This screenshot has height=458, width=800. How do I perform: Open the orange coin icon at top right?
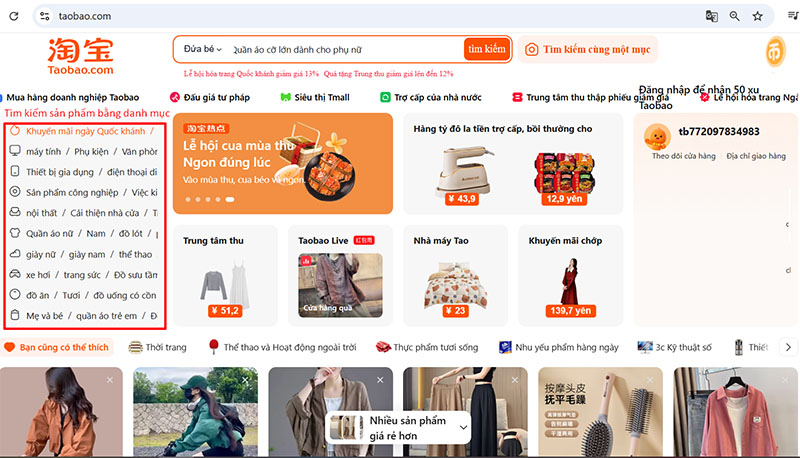coord(775,51)
